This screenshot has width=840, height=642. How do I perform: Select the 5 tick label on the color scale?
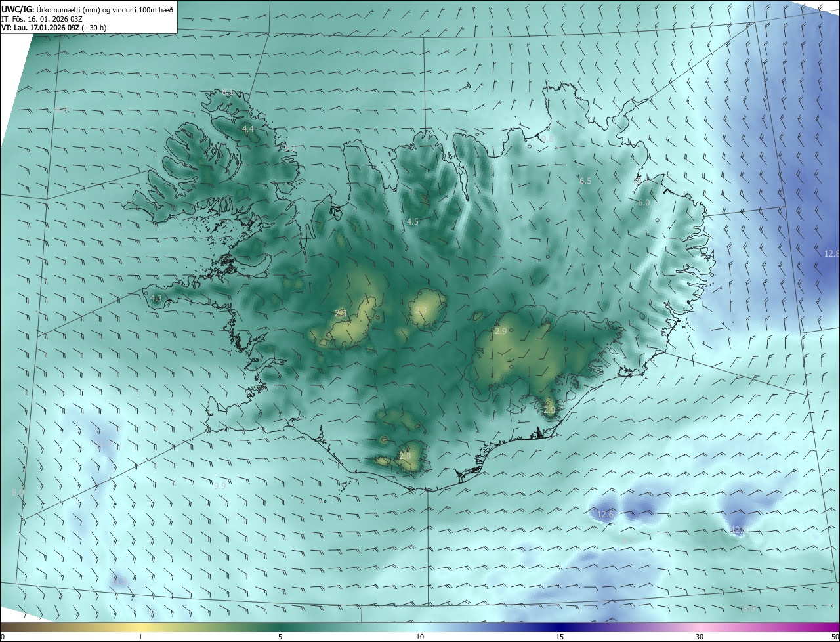(280, 637)
